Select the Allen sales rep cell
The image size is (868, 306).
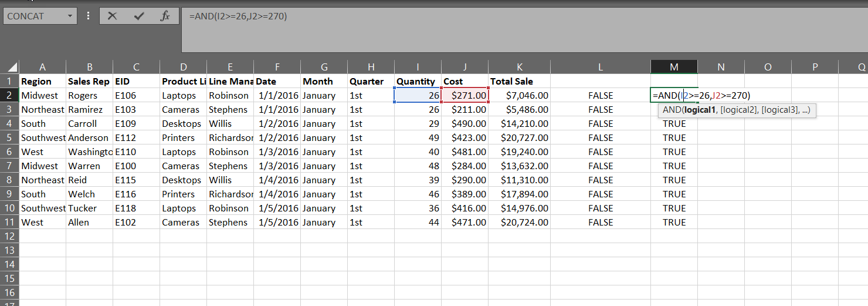click(x=89, y=223)
